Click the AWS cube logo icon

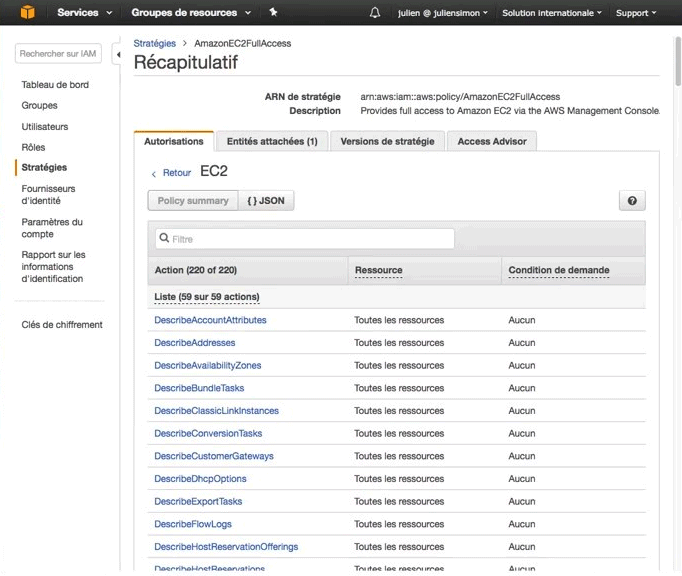[x=27, y=12]
